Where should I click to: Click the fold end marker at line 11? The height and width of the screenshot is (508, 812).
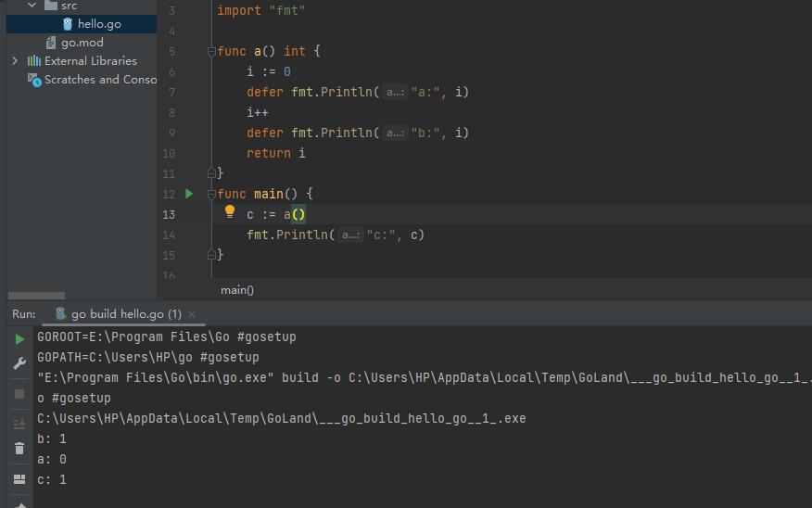(211, 173)
